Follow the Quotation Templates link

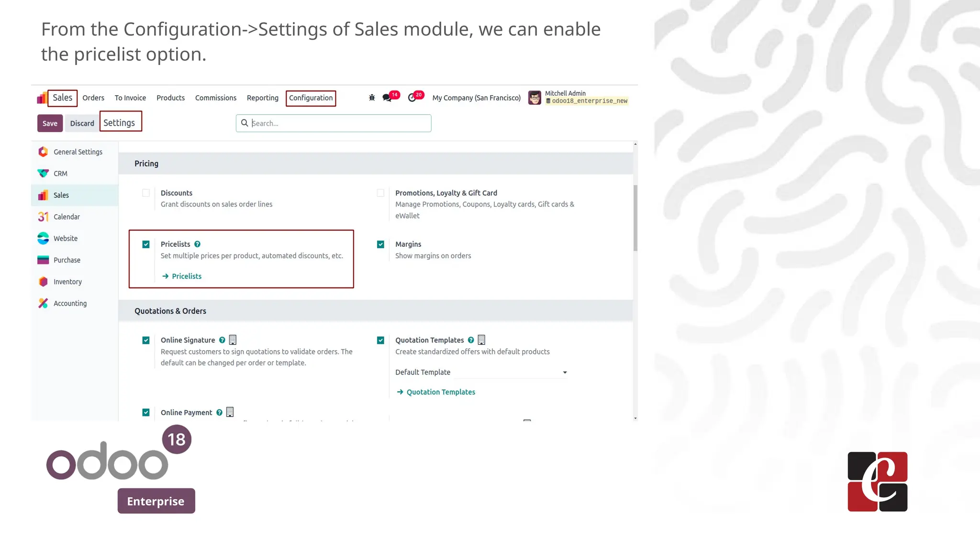tap(441, 392)
